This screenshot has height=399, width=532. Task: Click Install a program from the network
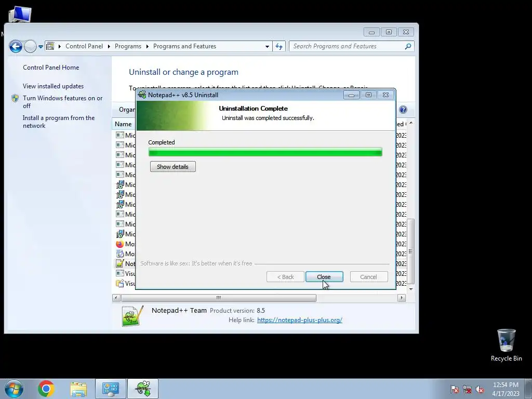(x=58, y=122)
